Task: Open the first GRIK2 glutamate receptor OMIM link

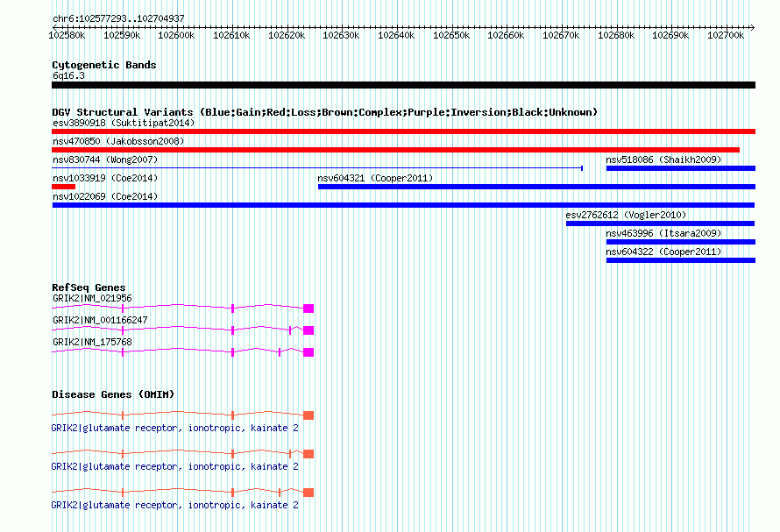Action: (x=175, y=428)
